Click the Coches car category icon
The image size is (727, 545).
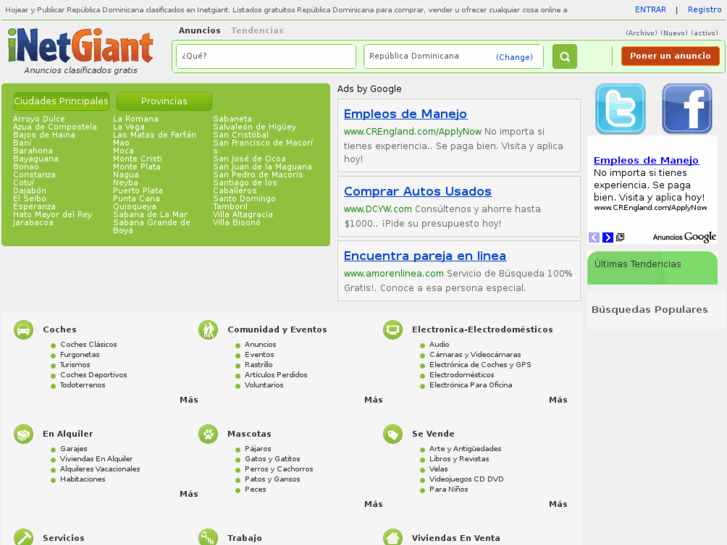[x=23, y=330]
